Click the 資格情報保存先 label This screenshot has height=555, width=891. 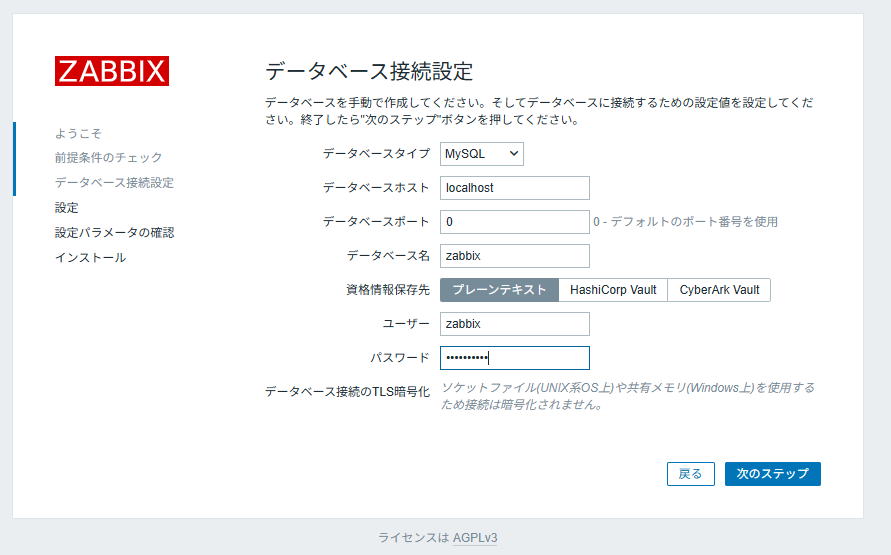(388, 290)
